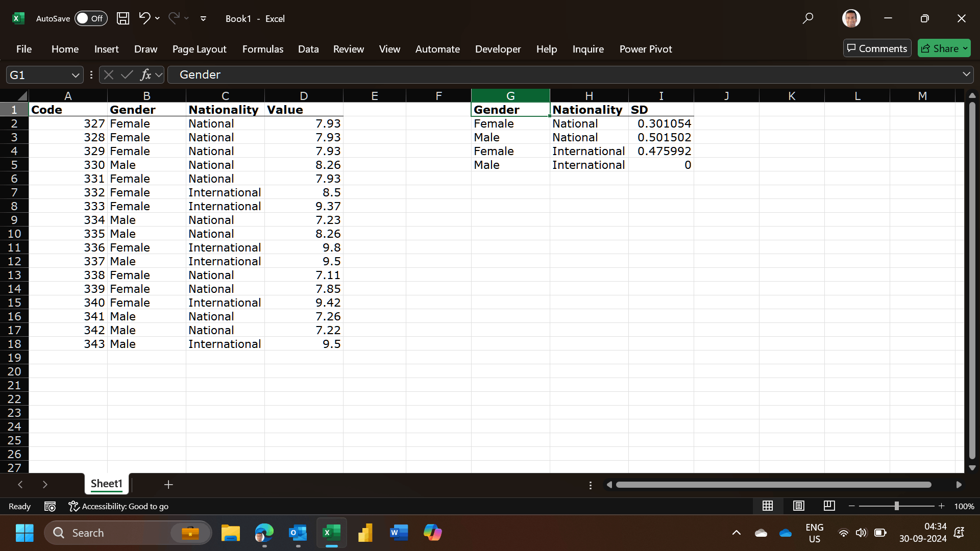The height and width of the screenshot is (551, 980).
Task: Open Customize Quick Access Toolbar dropdown
Action: click(x=203, y=18)
